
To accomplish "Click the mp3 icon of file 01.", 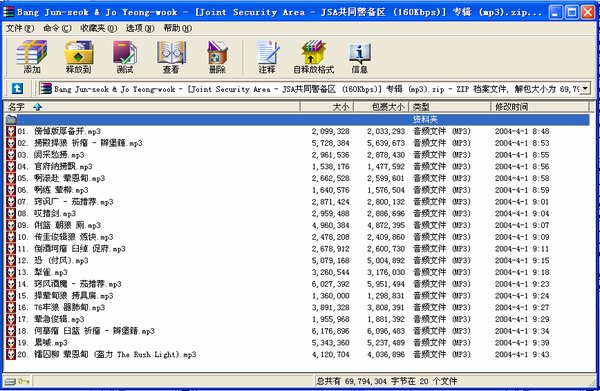I will 11,131.
